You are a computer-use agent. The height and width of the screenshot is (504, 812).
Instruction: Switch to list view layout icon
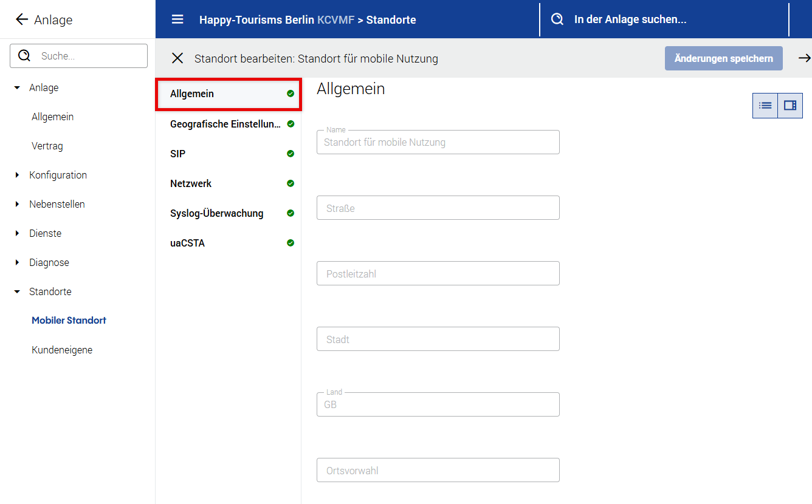pyautogui.click(x=765, y=106)
